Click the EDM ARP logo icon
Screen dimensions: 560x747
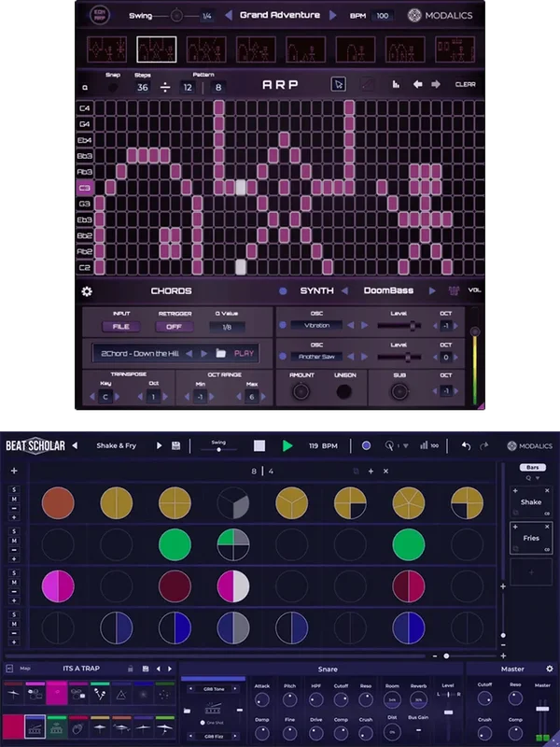[100, 15]
